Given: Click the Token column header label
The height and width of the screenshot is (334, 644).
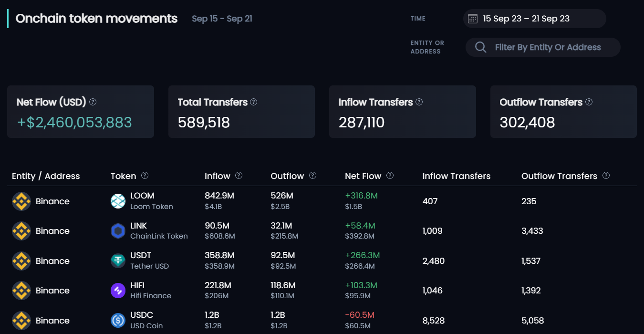Looking at the screenshot, I should 124,176.
